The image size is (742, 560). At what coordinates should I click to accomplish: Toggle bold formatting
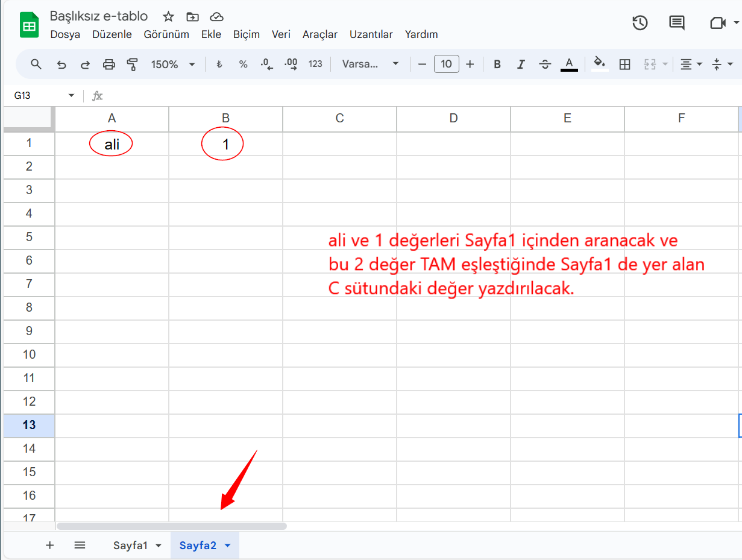pos(497,64)
